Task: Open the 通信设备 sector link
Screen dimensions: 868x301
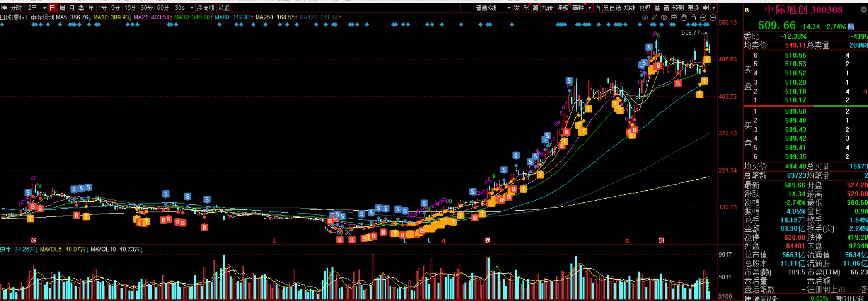Action: (x=767, y=298)
